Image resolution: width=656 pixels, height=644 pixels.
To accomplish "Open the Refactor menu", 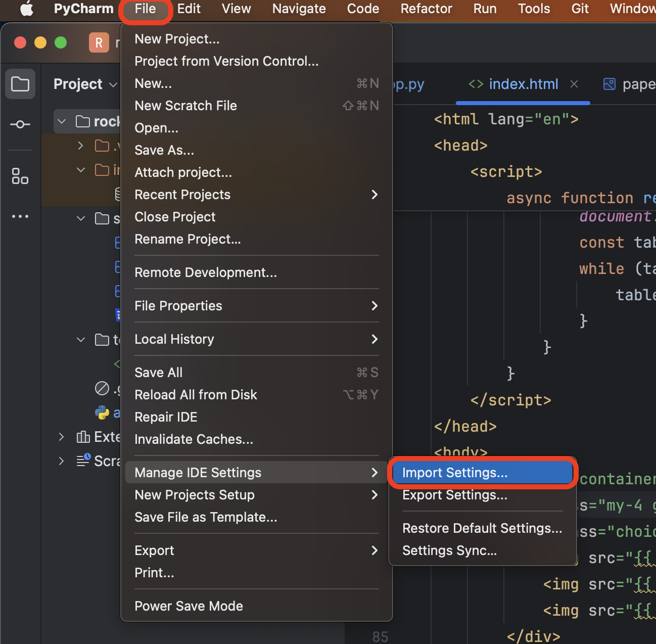I will point(426,9).
